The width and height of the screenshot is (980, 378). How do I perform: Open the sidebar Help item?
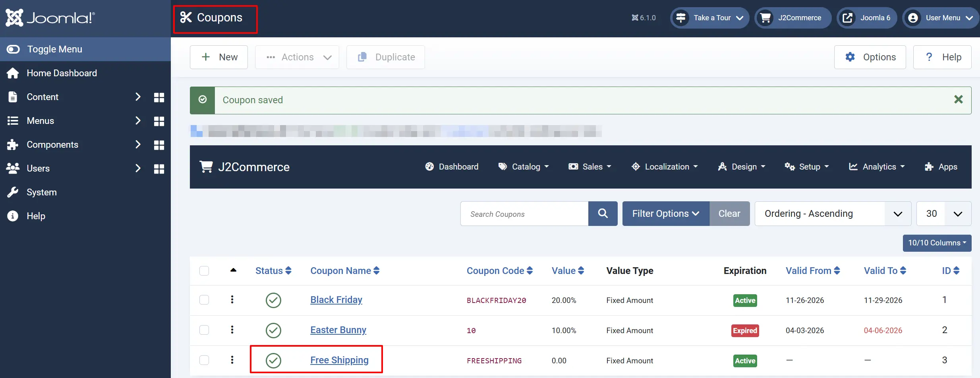36,216
